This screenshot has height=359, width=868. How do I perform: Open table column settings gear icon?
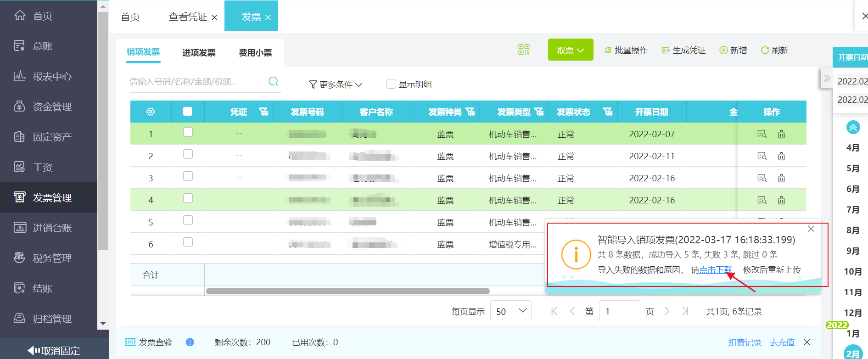tap(151, 112)
